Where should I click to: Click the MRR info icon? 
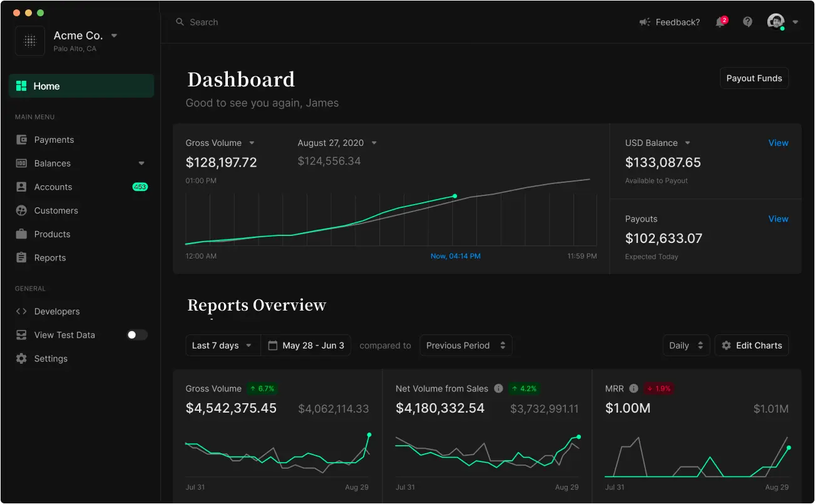pos(633,389)
